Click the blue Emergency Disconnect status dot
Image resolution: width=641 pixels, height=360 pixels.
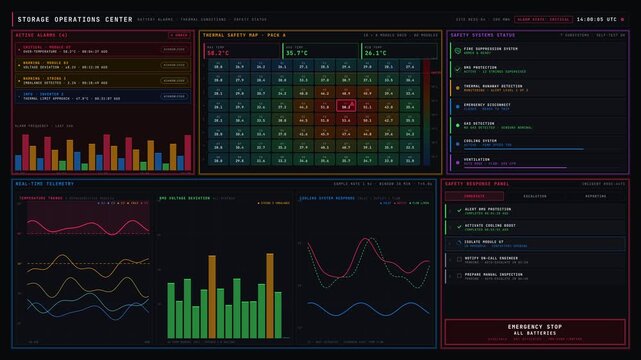click(x=458, y=107)
